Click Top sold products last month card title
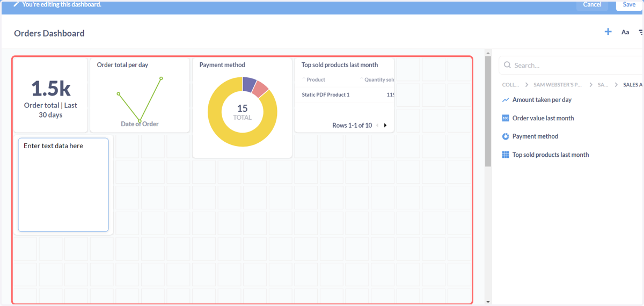 [340, 65]
